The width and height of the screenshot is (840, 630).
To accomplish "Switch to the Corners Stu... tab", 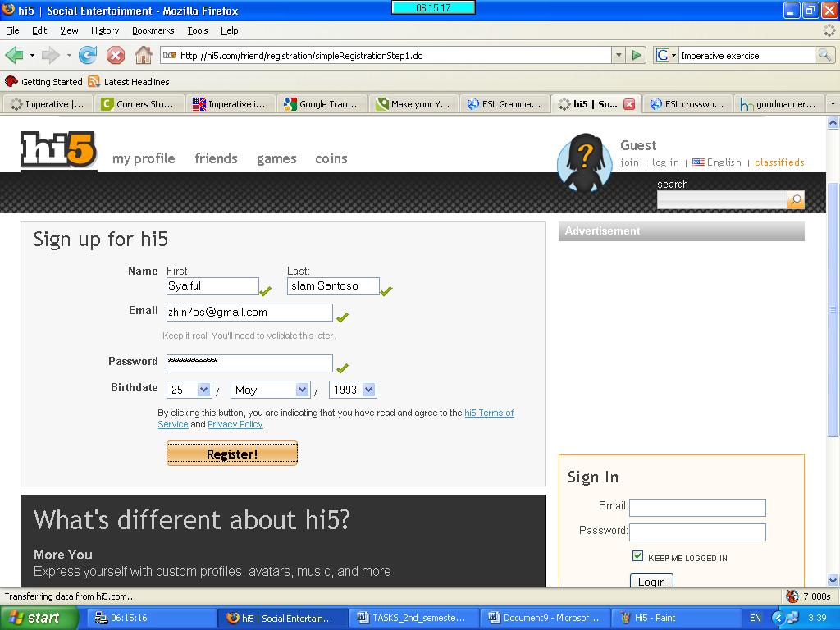I will coord(139,104).
